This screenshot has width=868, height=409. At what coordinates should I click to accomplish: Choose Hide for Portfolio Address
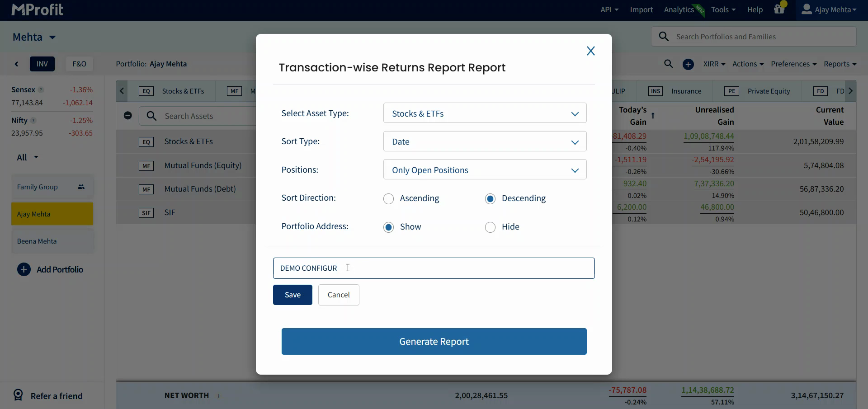(x=490, y=227)
